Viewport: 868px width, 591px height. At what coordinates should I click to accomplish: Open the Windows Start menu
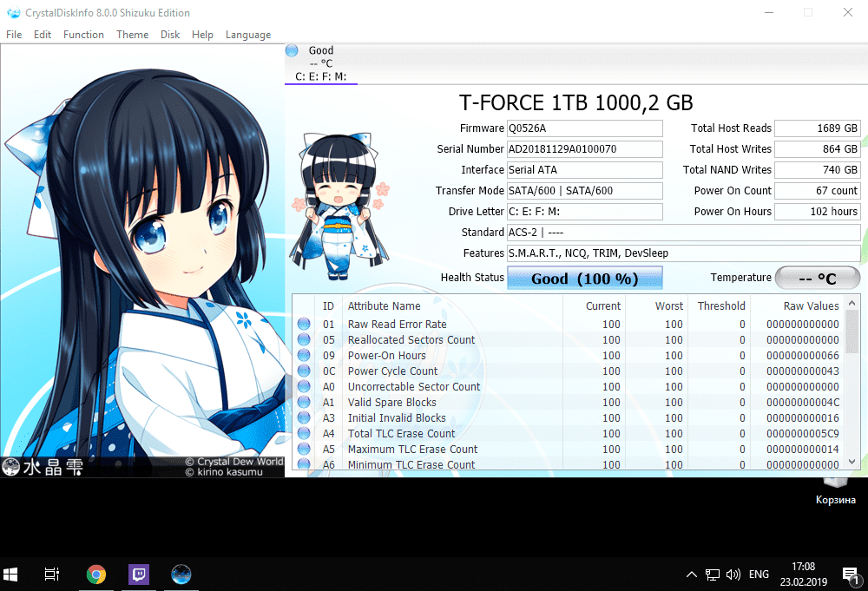(x=10, y=575)
